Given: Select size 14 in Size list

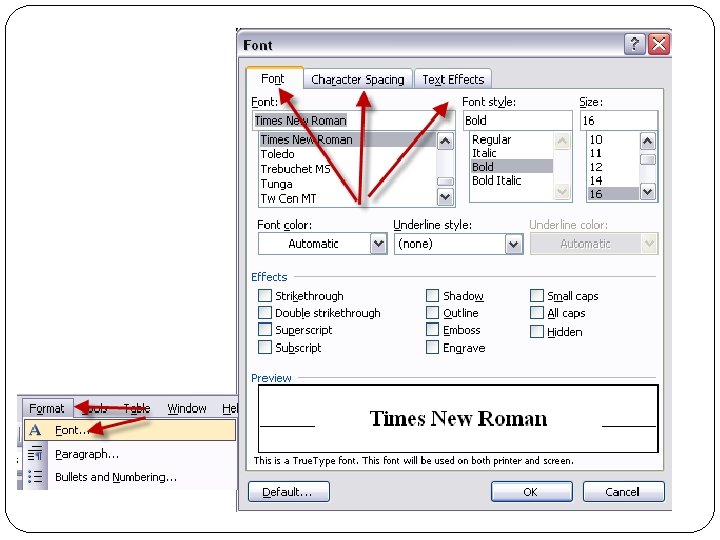Looking at the screenshot, I should click(x=596, y=180).
